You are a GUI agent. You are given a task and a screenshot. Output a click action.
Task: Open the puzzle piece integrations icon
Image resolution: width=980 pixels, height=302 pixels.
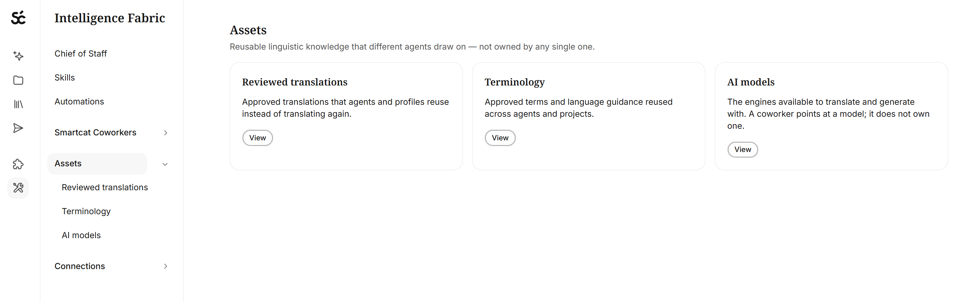(18, 164)
